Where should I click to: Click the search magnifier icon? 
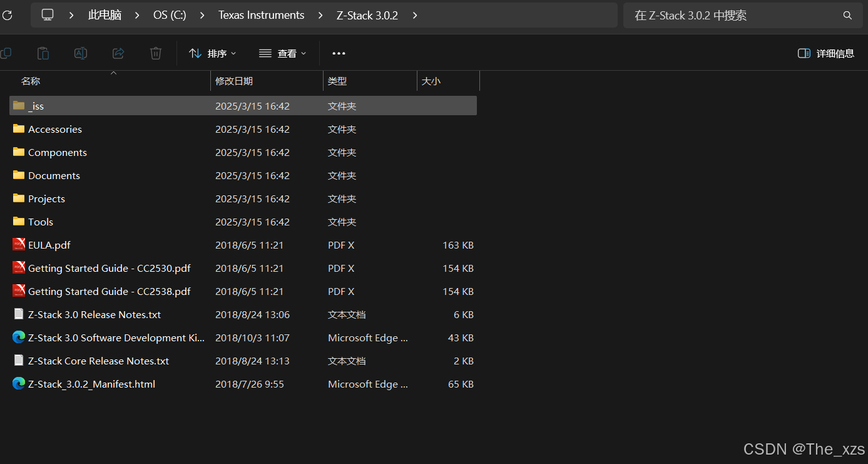[x=848, y=15]
